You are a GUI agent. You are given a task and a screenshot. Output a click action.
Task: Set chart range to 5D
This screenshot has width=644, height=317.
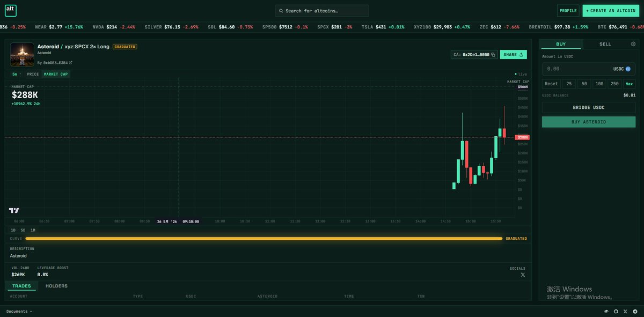coord(23,230)
